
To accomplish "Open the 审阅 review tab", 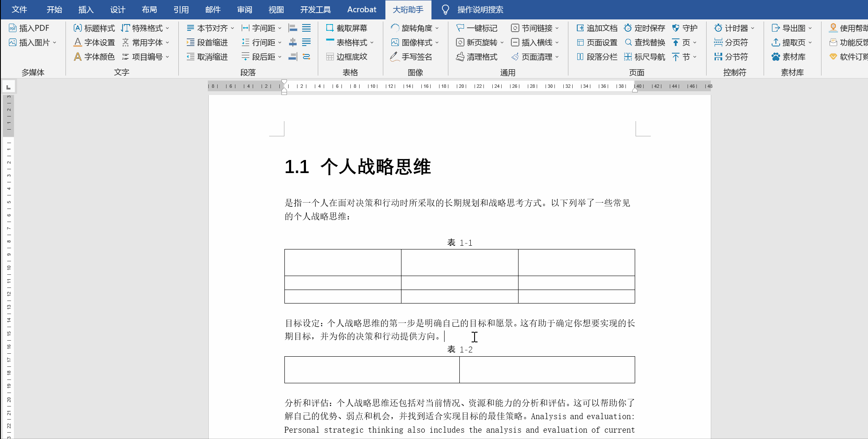I will pyautogui.click(x=244, y=10).
